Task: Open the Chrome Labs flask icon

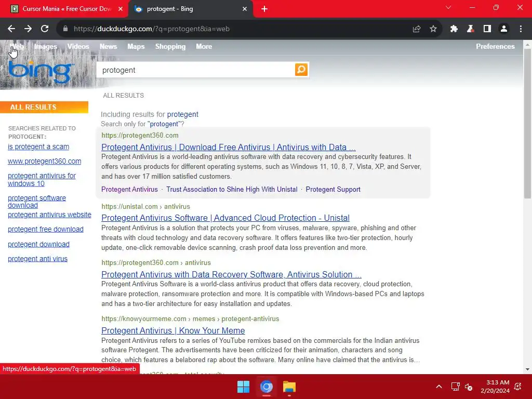Action: coord(470,29)
